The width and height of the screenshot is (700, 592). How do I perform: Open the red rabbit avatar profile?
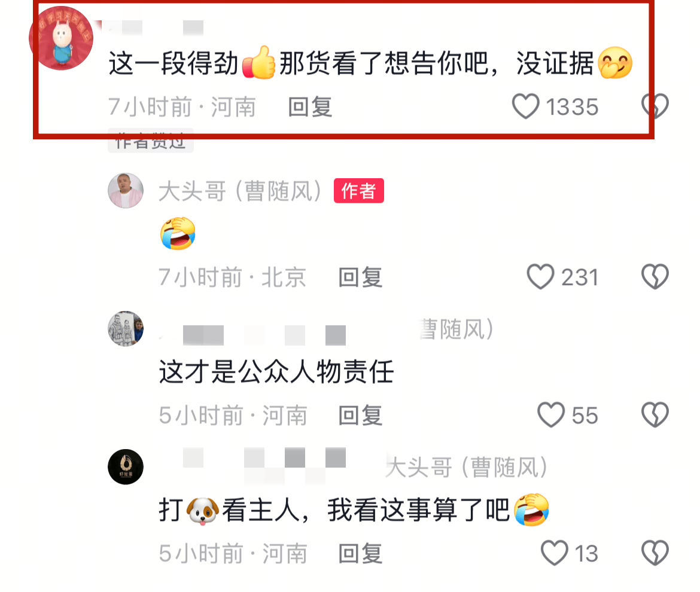pos(61,38)
